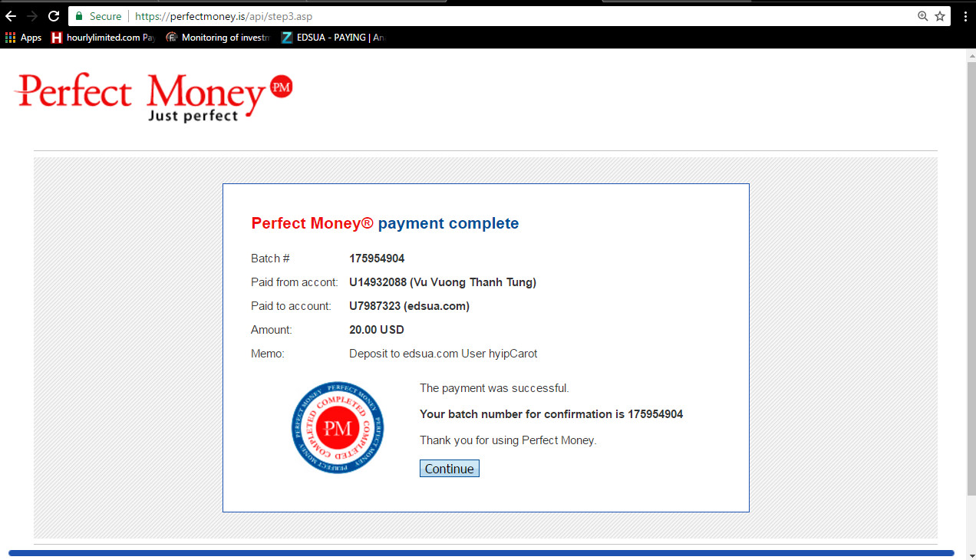Screen dimensions: 976x560
Task: Click the scrollbar down arrow
Action: [x=970, y=554]
